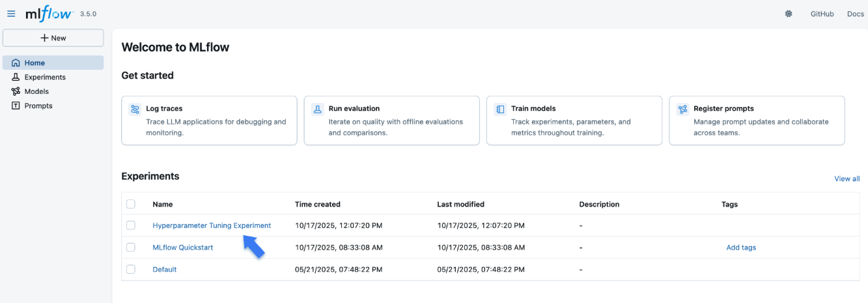Click the Log traces card icon
868x303 pixels.
coord(135,109)
